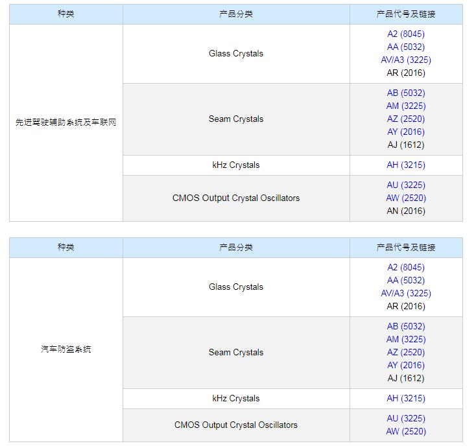The height and width of the screenshot is (448, 476).
Task: Select AB (5032) in the top table
Action: [x=406, y=93]
